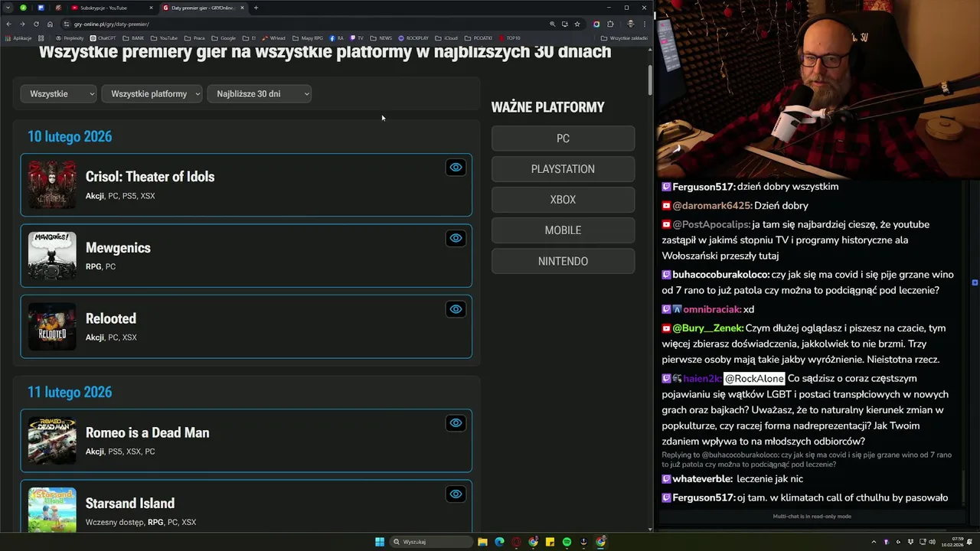Click the Mewgenics cover thumbnail
Image resolution: width=980 pixels, height=551 pixels.
click(52, 256)
